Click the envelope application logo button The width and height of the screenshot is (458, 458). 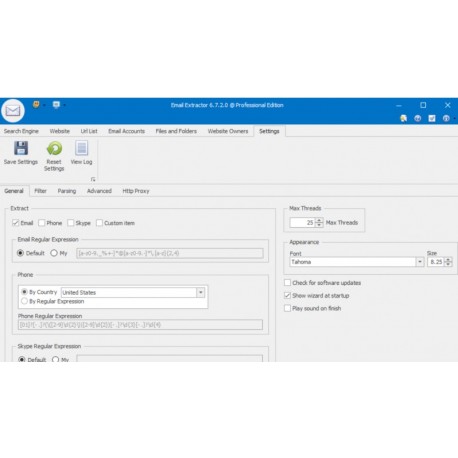[13, 111]
